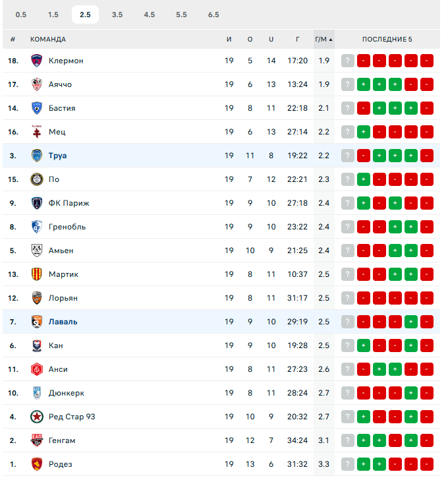Open the 6.5 goals tab
448x478 pixels.
click(x=213, y=15)
